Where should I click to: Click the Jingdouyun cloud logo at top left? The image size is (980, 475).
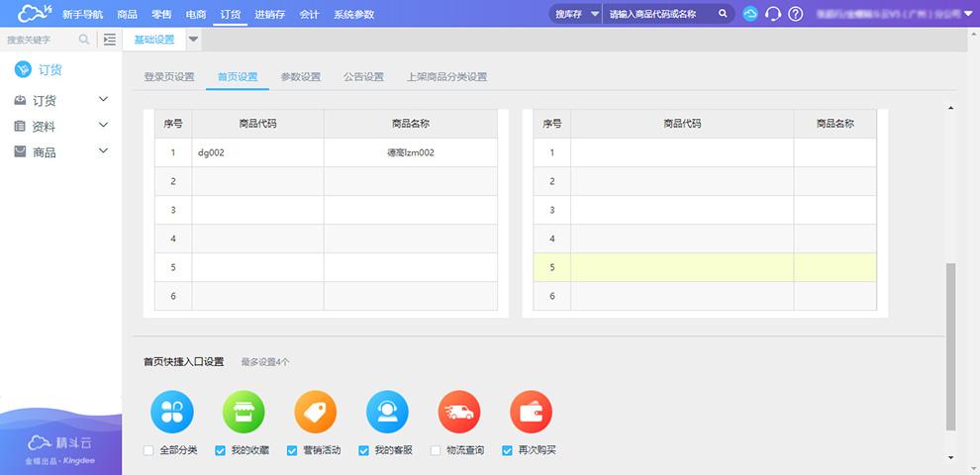35,13
